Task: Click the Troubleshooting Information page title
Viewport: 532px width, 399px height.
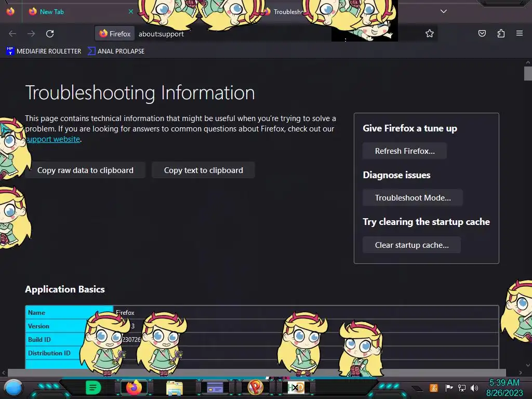Action: [x=140, y=92]
